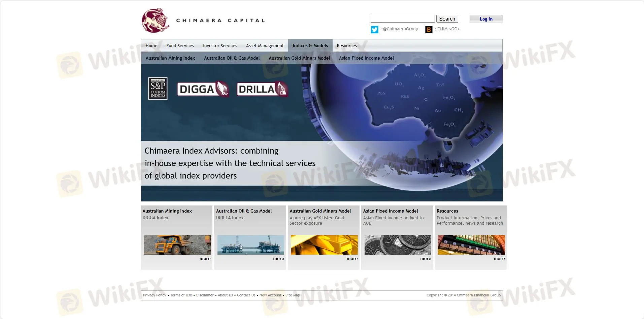Screen dimensions: 644x319
Task: Click into the search text field
Action: click(x=403, y=19)
